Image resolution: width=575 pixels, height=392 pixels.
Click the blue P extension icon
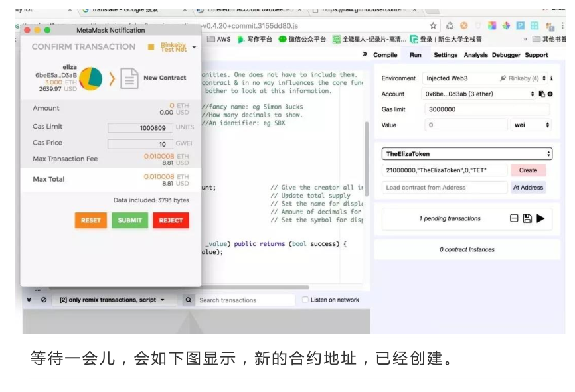click(x=520, y=26)
